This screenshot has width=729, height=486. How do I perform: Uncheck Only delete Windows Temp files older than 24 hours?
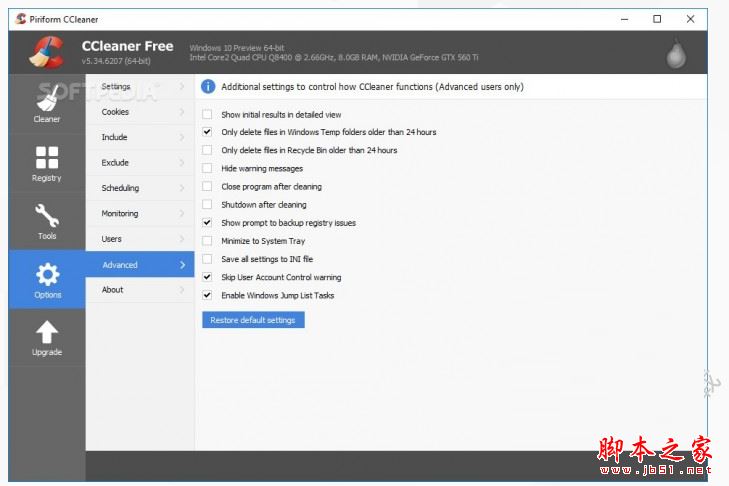click(x=207, y=132)
